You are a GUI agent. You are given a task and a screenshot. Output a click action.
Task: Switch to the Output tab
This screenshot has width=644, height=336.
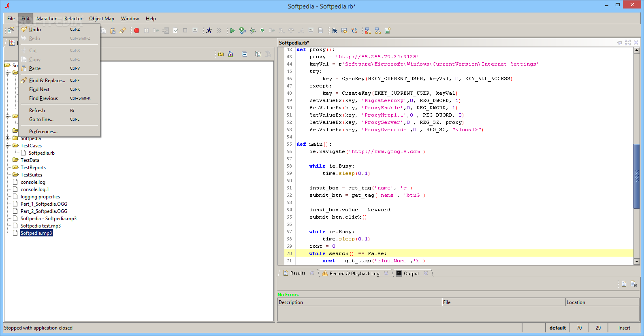[x=412, y=274]
